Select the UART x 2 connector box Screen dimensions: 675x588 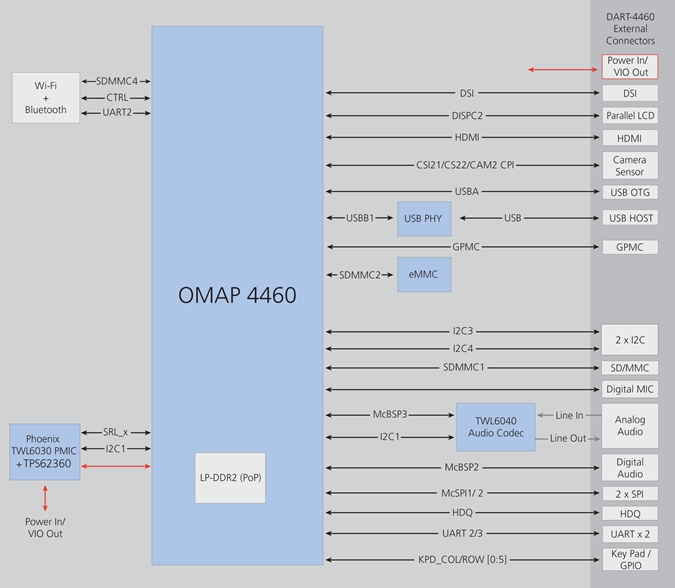[630, 534]
